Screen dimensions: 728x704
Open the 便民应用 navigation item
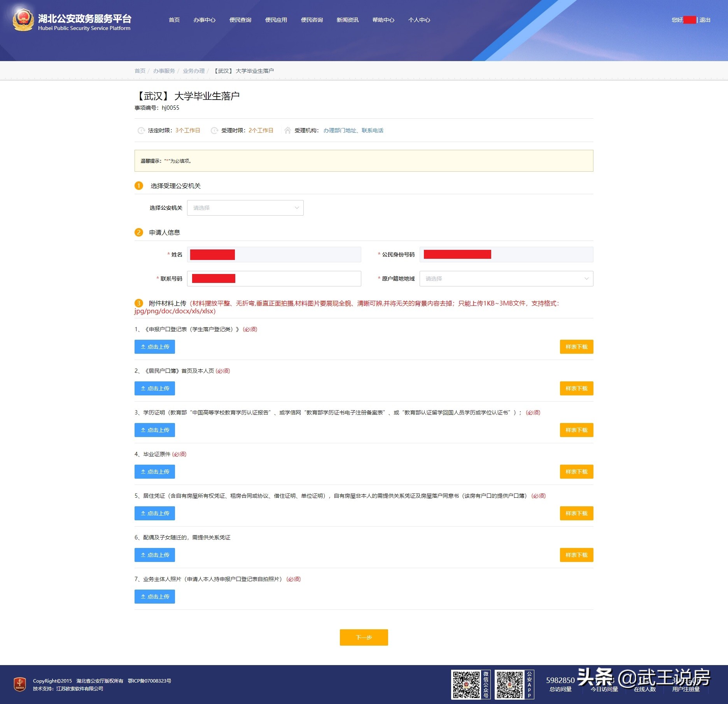[276, 20]
